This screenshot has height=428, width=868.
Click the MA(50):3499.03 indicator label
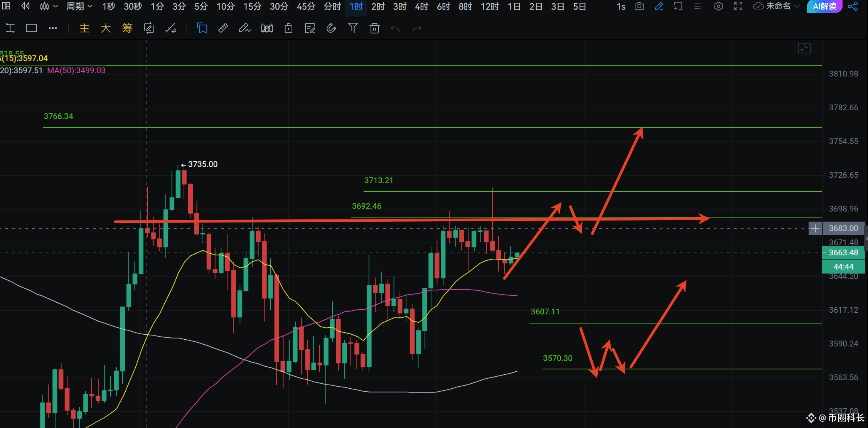click(76, 70)
